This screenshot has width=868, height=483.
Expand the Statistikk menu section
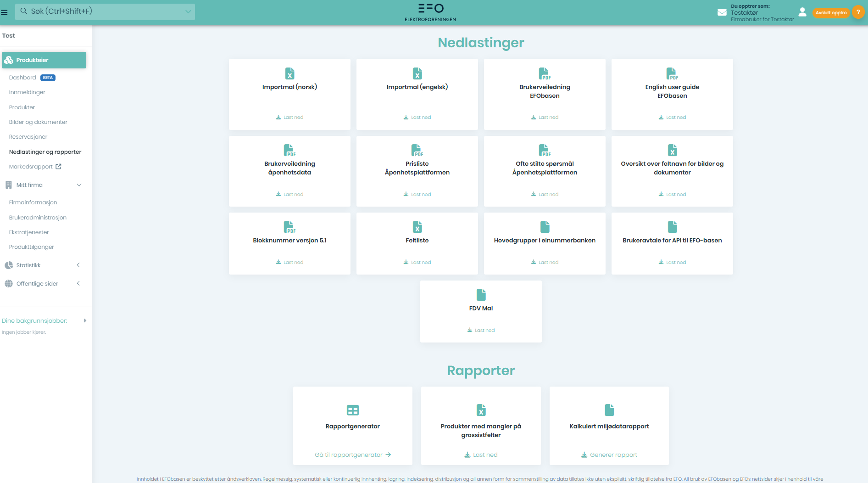coord(78,265)
